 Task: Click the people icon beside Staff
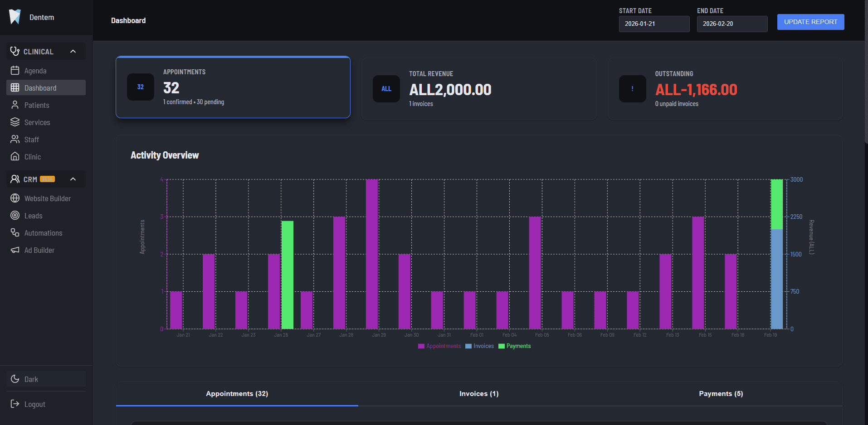(x=15, y=139)
